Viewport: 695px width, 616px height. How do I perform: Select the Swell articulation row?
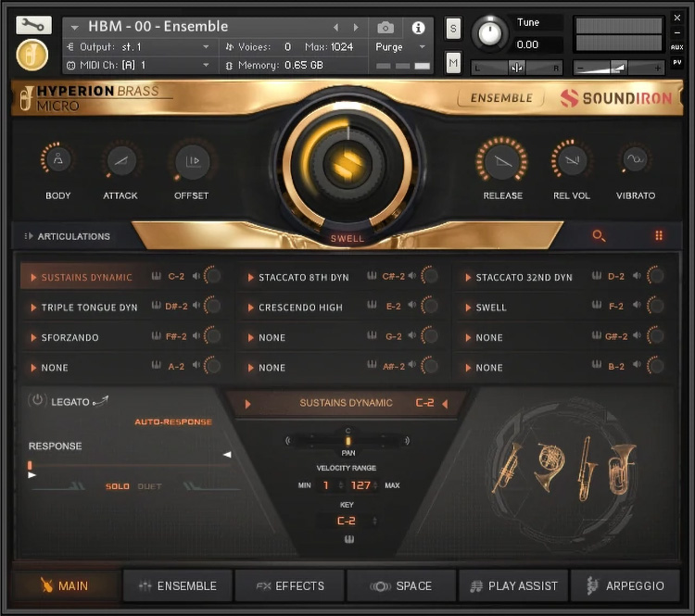coord(490,308)
